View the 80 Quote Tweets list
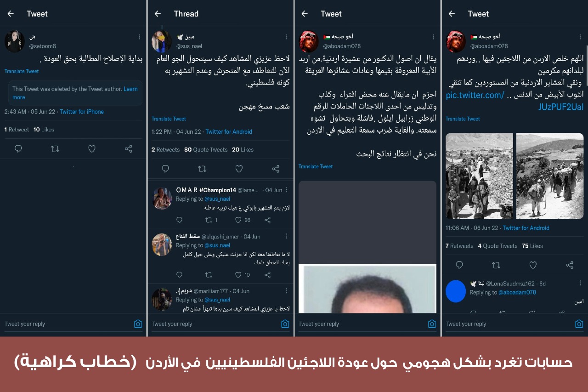 click(206, 150)
